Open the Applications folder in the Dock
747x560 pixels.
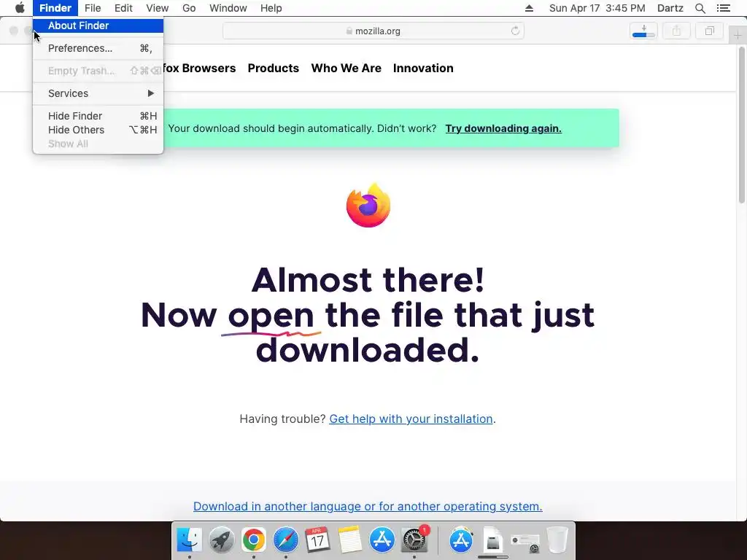pyautogui.click(x=461, y=540)
